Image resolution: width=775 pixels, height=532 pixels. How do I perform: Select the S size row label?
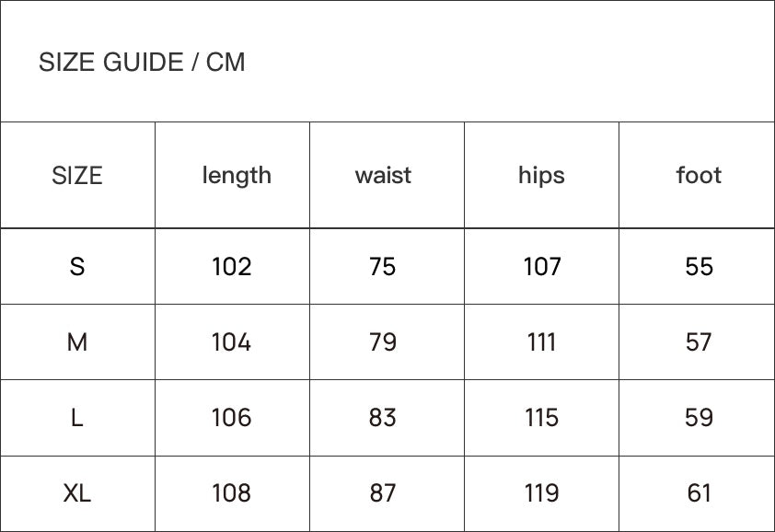(77, 267)
